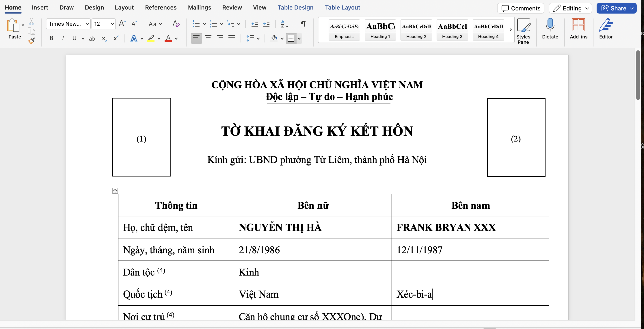Expand the font size dropdown
644x329 pixels.
point(112,24)
